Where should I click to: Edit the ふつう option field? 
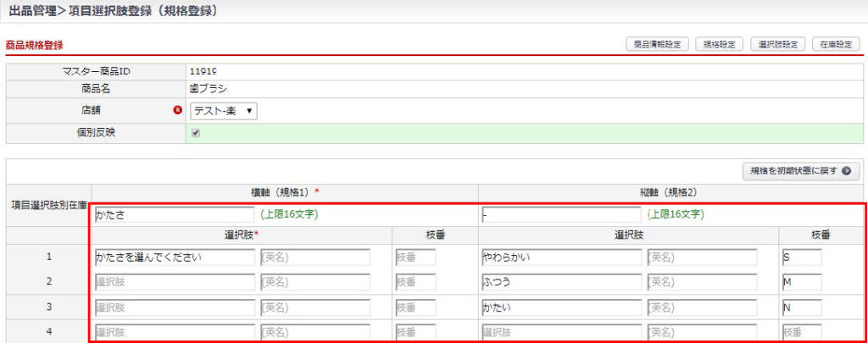pos(561,282)
